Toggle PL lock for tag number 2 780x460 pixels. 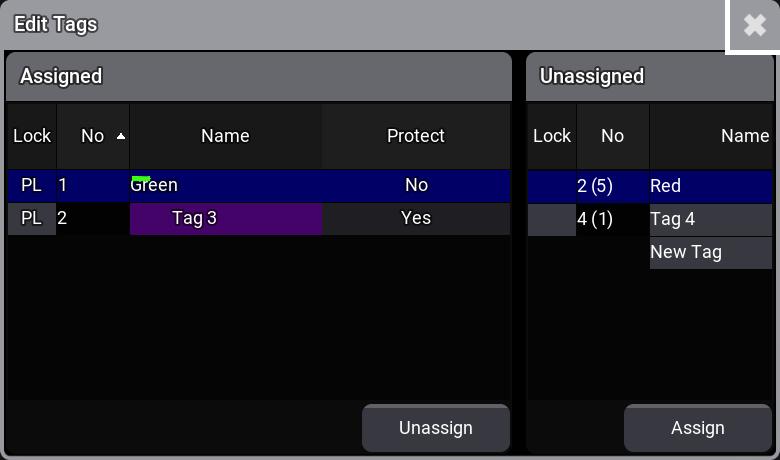[x=32, y=218]
